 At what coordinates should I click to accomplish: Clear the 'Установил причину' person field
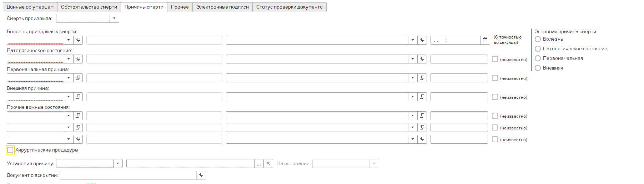tap(268, 163)
